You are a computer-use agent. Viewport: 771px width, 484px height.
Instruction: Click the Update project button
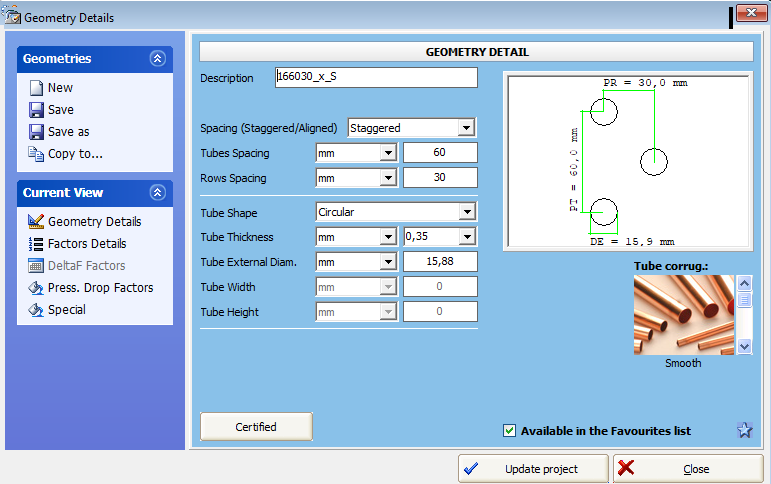(x=534, y=469)
